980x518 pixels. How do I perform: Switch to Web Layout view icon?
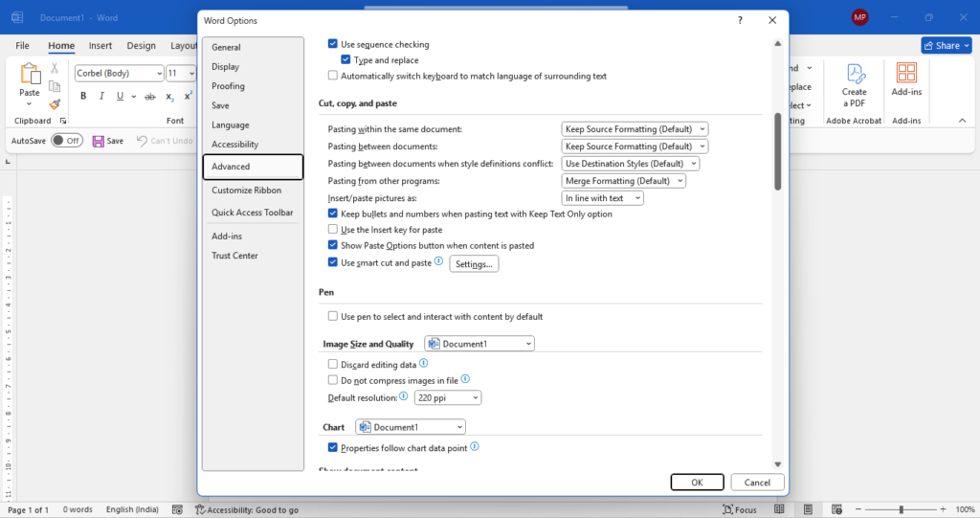point(836,509)
